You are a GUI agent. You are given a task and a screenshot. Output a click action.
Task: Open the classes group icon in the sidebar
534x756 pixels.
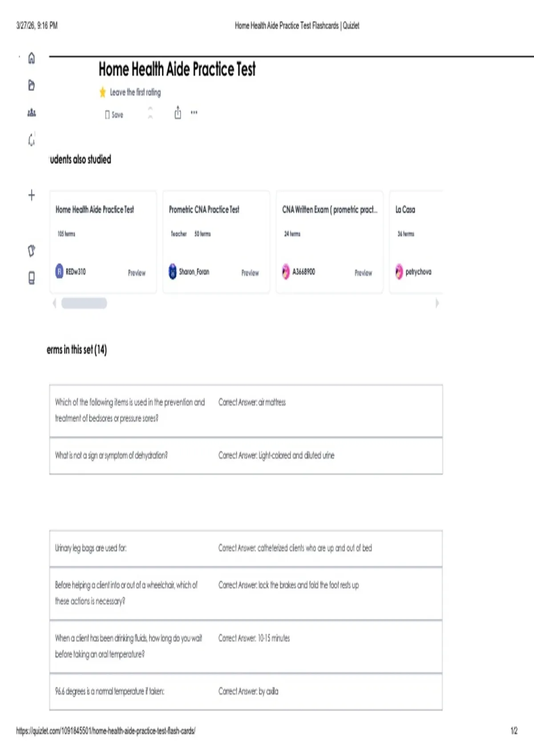point(32,113)
